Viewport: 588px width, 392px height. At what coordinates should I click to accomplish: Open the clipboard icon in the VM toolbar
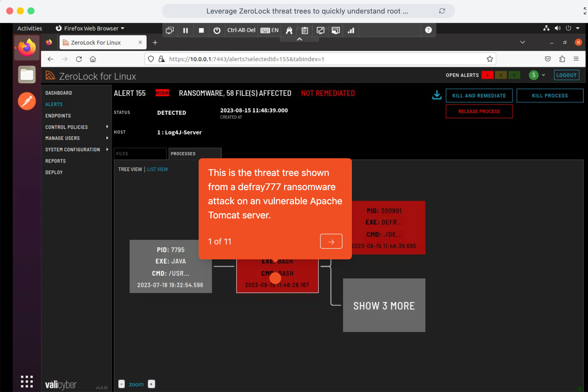(x=305, y=30)
